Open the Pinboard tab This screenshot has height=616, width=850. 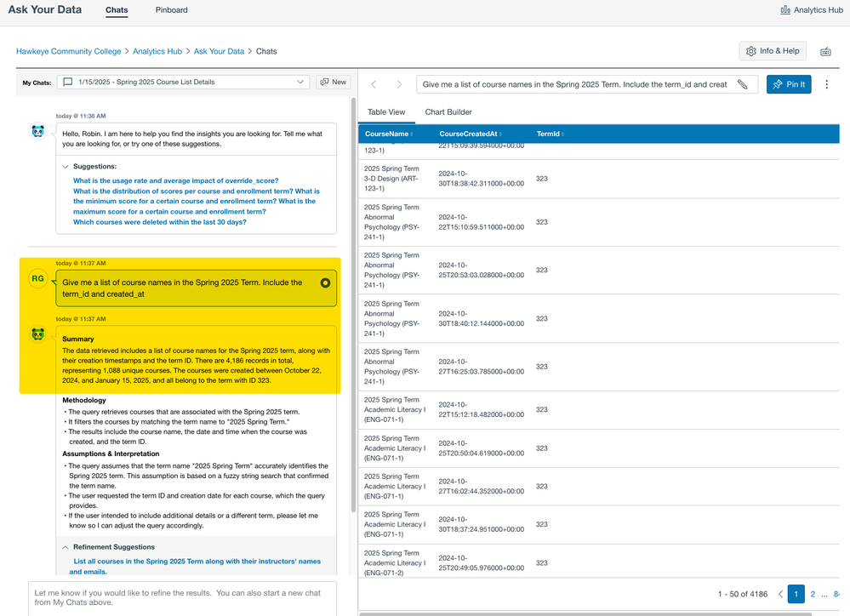[172, 10]
